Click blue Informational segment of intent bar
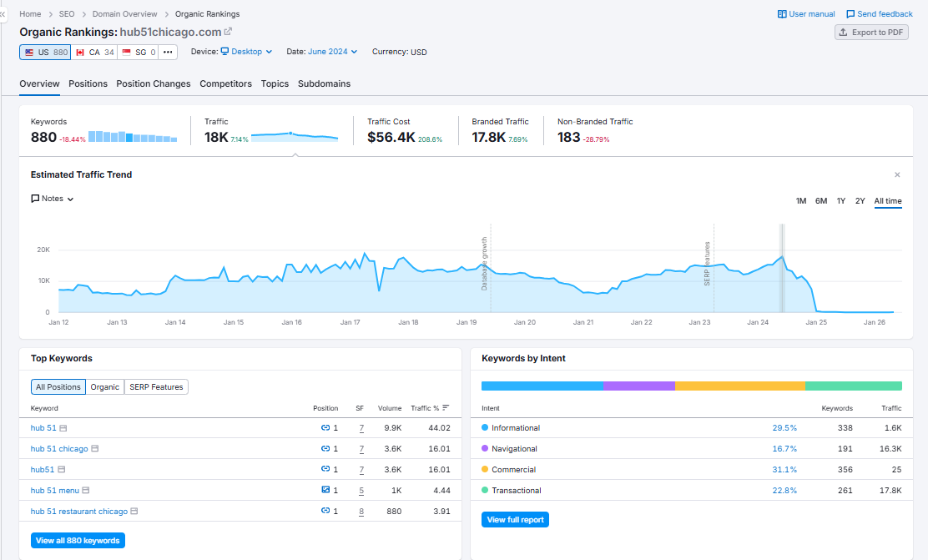 tap(542, 386)
